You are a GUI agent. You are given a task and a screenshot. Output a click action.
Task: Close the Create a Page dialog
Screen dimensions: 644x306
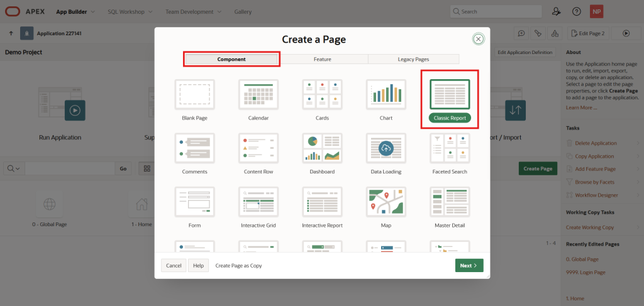tap(478, 38)
